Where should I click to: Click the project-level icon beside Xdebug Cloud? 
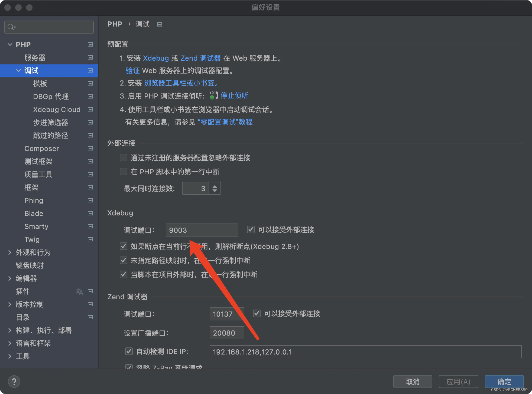[90, 109]
